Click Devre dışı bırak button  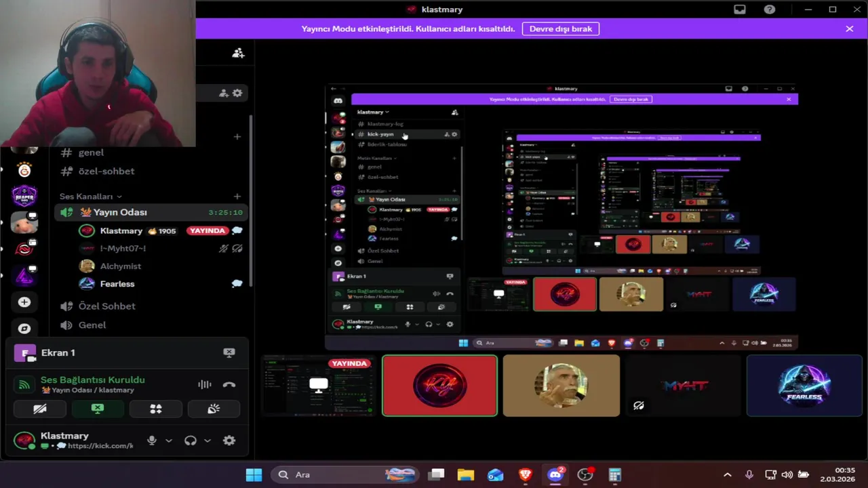(x=561, y=29)
